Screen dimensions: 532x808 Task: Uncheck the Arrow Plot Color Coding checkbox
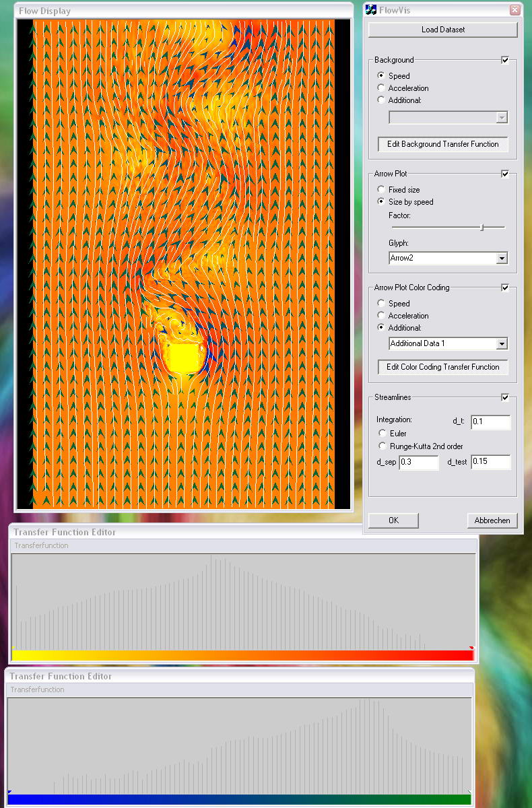[x=505, y=288]
